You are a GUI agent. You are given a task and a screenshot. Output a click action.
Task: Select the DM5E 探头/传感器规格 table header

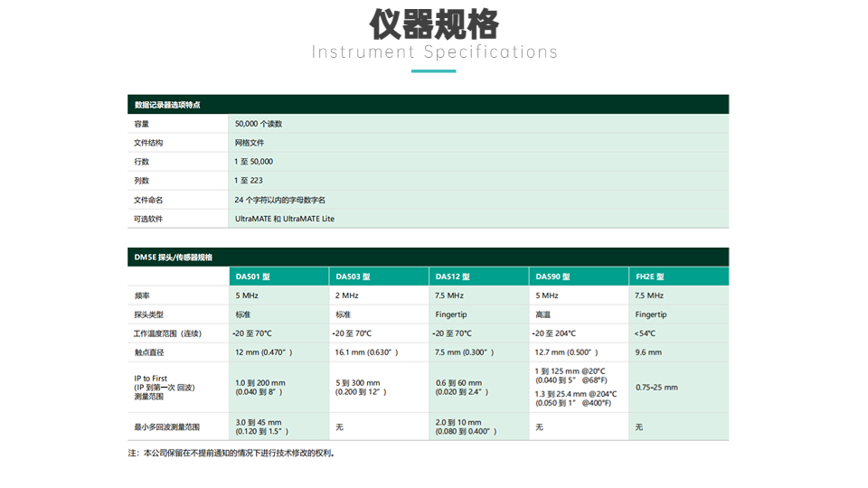pos(174,258)
